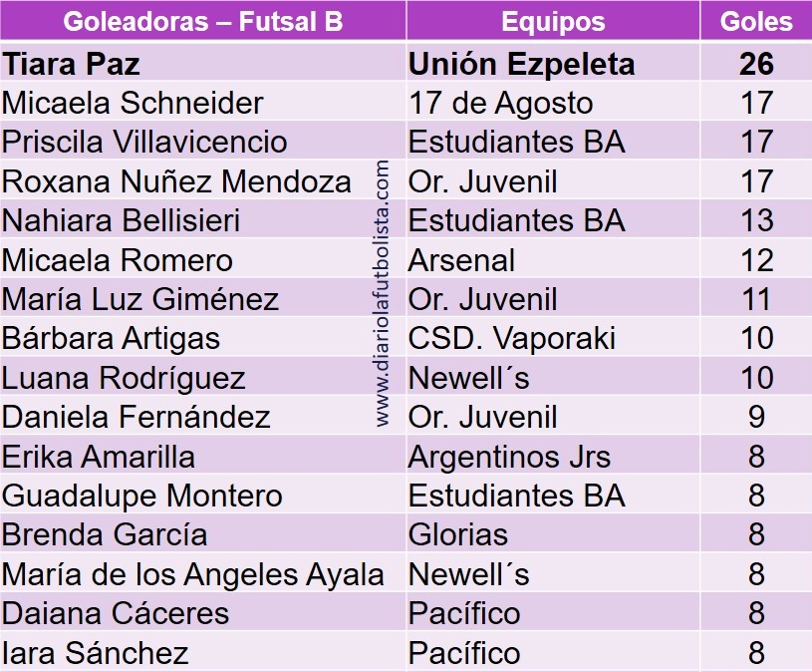Select the Argentinos Jrs team cell
The height and width of the screenshot is (672, 812).
[x=553, y=457]
